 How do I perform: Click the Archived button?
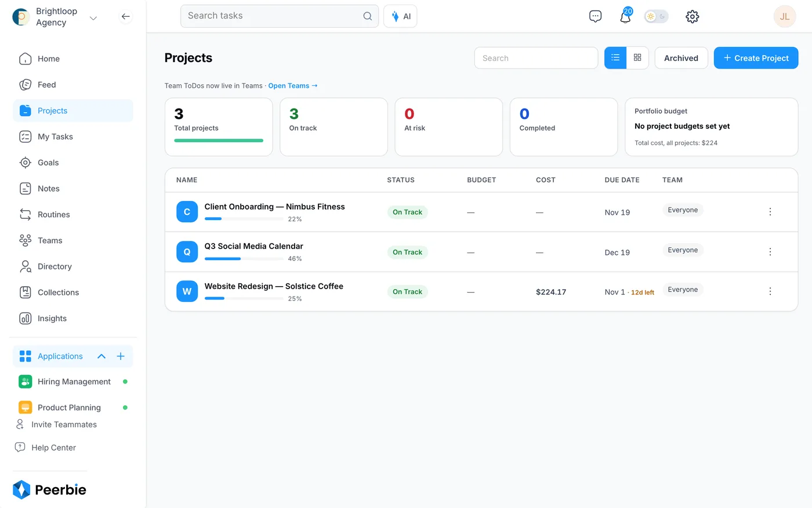(681, 58)
